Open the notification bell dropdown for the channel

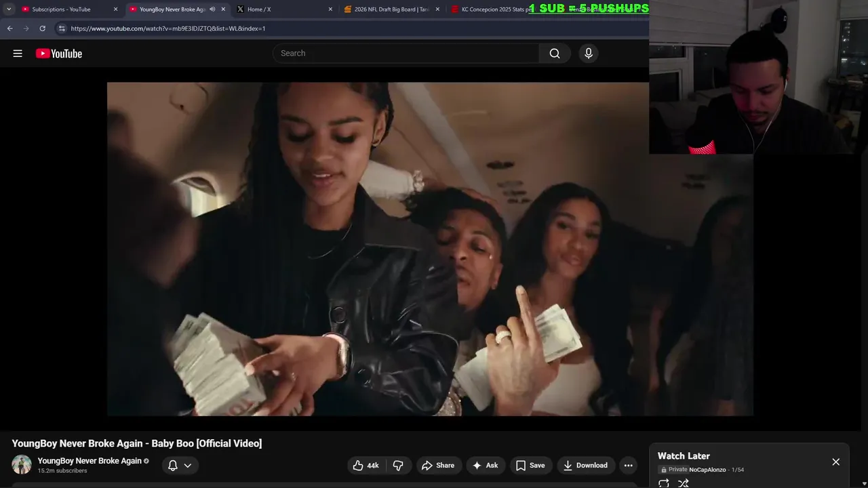pos(180,465)
